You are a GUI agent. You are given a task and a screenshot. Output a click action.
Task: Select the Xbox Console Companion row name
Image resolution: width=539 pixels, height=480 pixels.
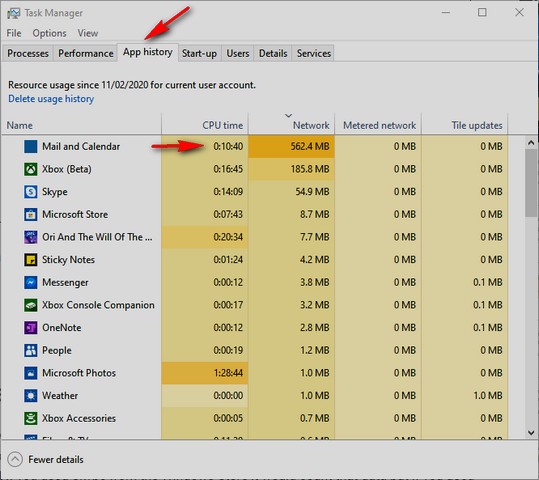pyautogui.click(x=98, y=305)
